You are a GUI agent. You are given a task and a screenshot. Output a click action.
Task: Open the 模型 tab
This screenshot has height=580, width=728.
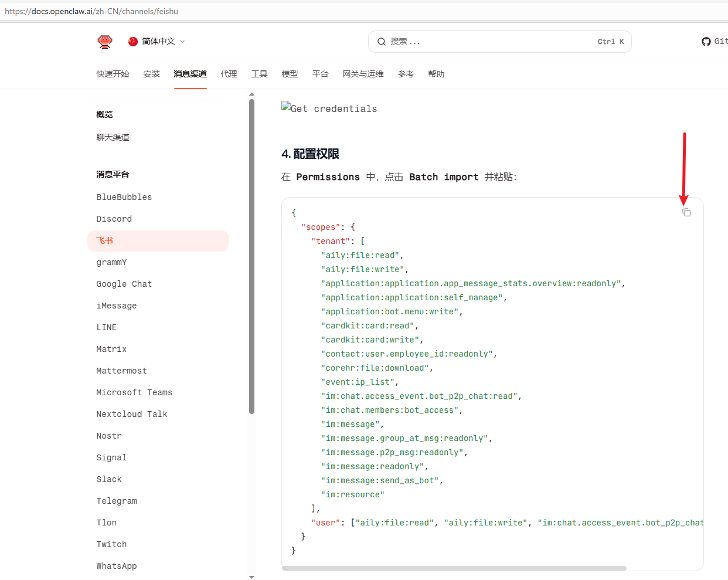[290, 74]
